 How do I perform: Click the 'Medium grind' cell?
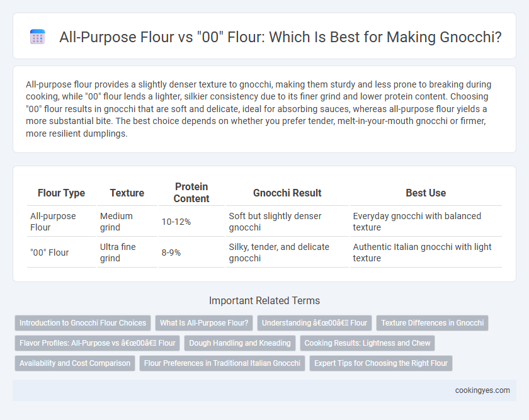127,222
